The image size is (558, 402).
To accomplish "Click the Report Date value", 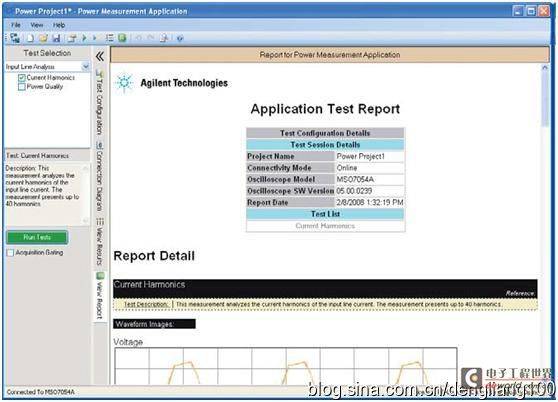I will coord(370,202).
